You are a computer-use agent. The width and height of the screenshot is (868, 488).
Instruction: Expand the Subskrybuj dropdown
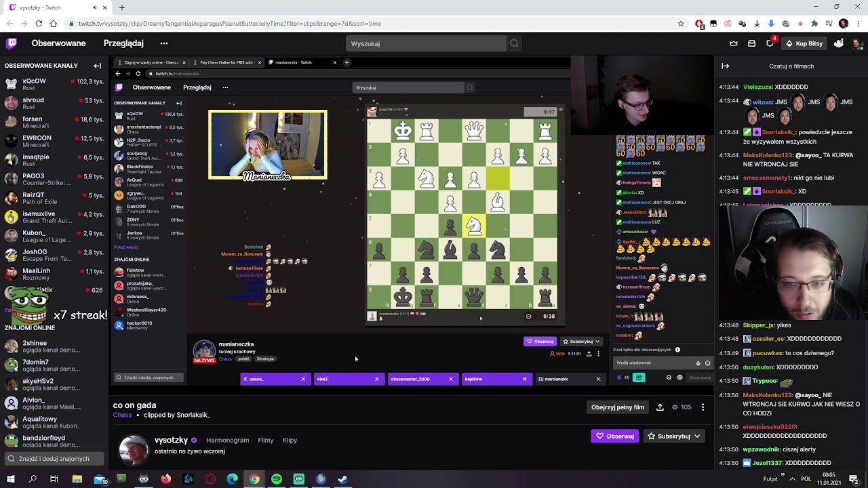pyautogui.click(x=696, y=436)
